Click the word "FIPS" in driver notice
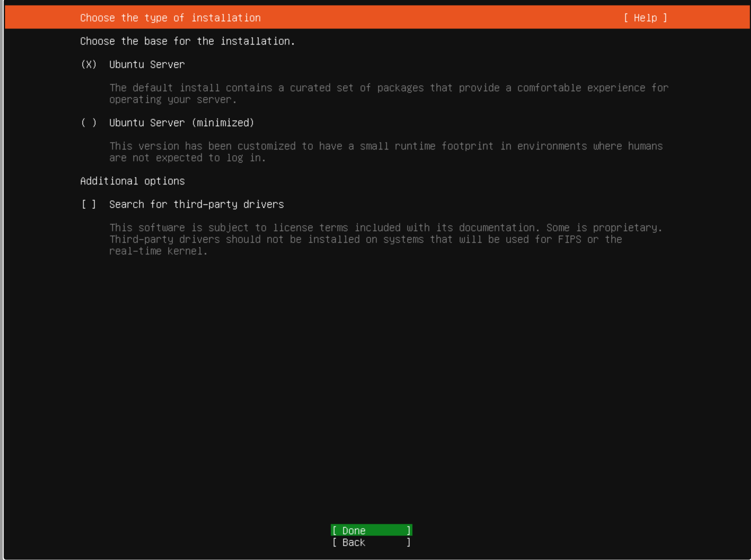The image size is (751, 560). (x=569, y=239)
